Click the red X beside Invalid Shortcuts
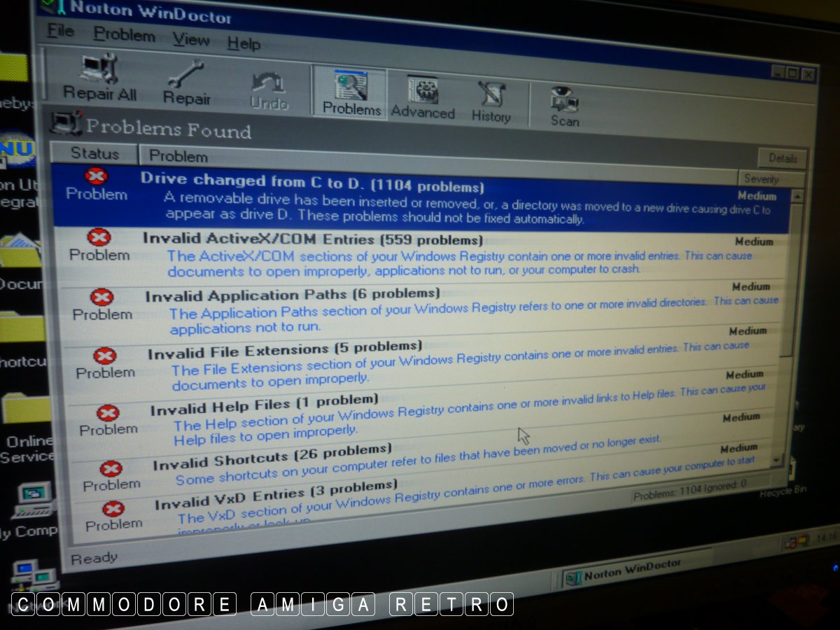Image resolution: width=840 pixels, height=630 pixels. click(x=111, y=468)
